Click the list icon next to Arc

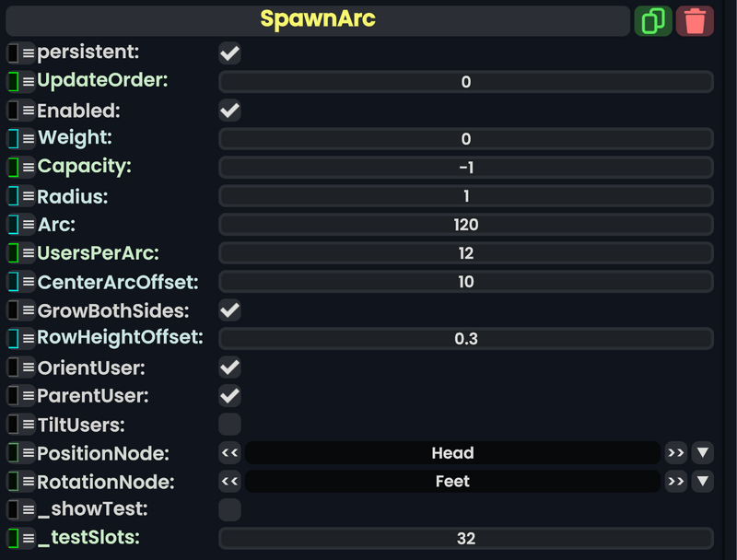[27, 225]
